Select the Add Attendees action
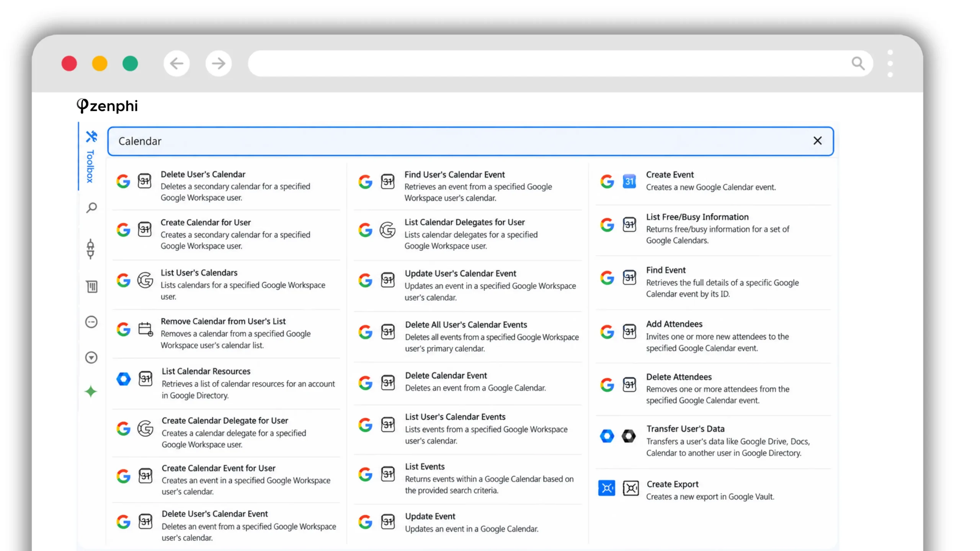This screenshot has height=551, width=980. 713,336
